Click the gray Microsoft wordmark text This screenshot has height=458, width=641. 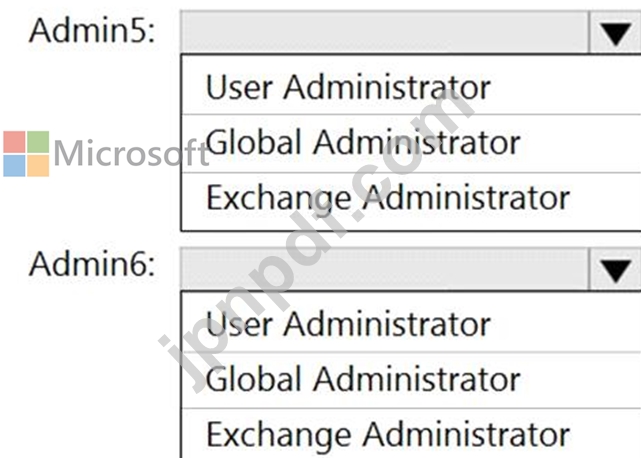click(131, 153)
